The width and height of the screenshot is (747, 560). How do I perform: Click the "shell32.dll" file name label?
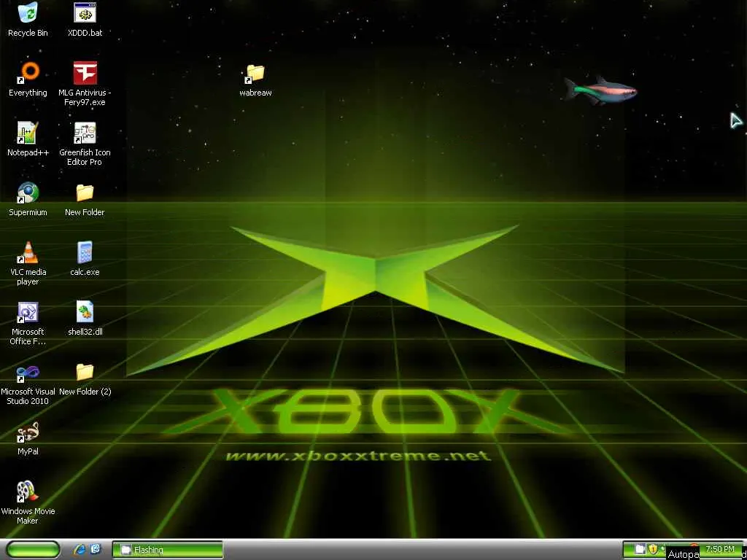point(85,332)
